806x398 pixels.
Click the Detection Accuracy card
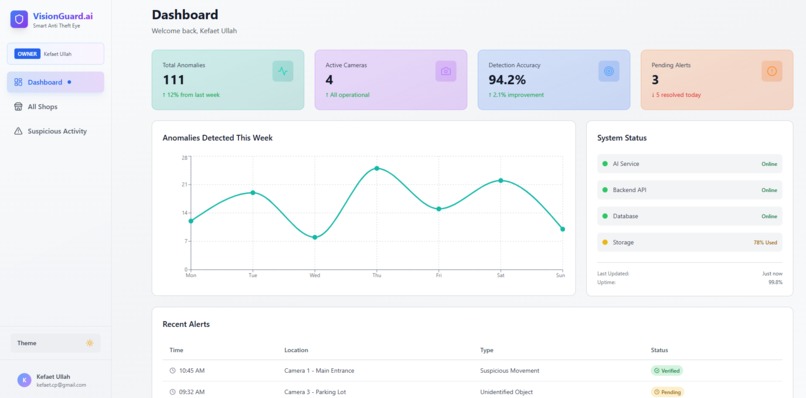(554, 80)
